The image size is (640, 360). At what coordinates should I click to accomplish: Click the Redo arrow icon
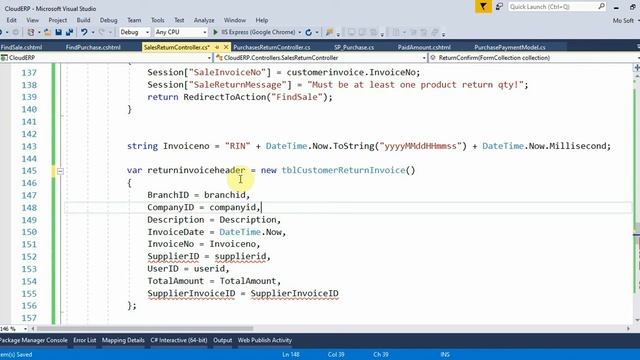(102, 32)
